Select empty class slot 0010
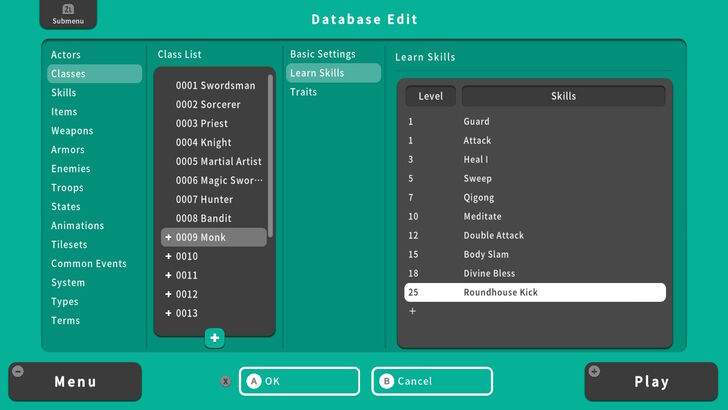Image resolution: width=728 pixels, height=410 pixels. tap(187, 257)
